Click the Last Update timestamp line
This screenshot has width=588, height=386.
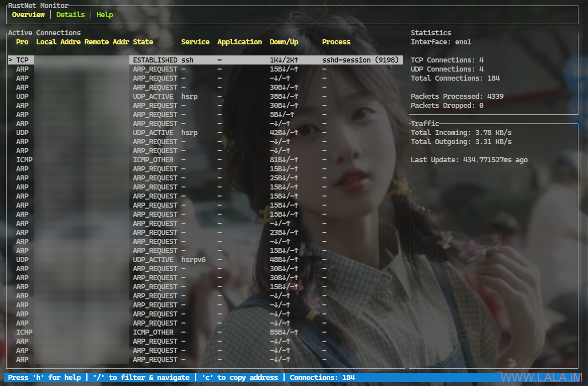tap(469, 160)
